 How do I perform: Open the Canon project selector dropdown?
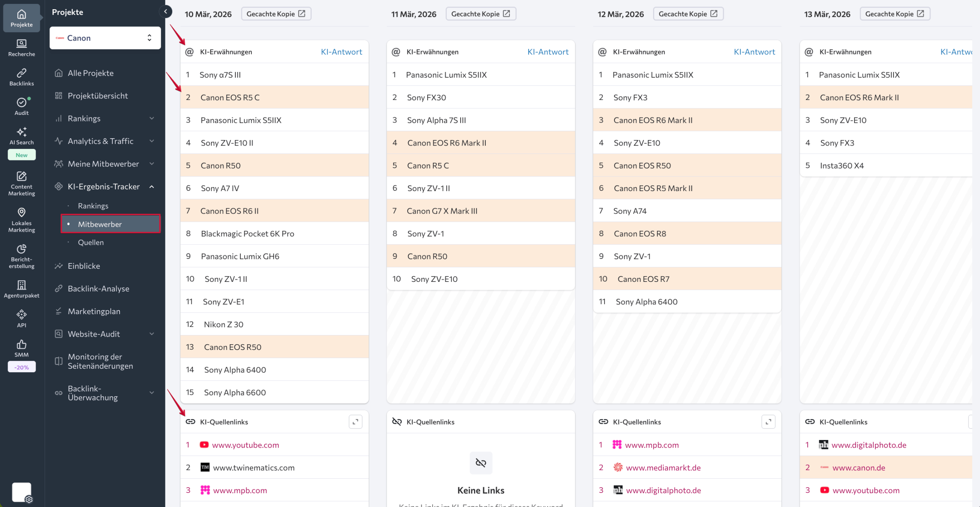tap(105, 38)
